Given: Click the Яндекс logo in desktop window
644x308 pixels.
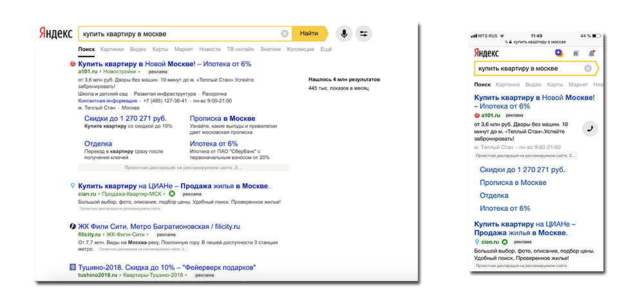Looking at the screenshot, I should [56, 33].
